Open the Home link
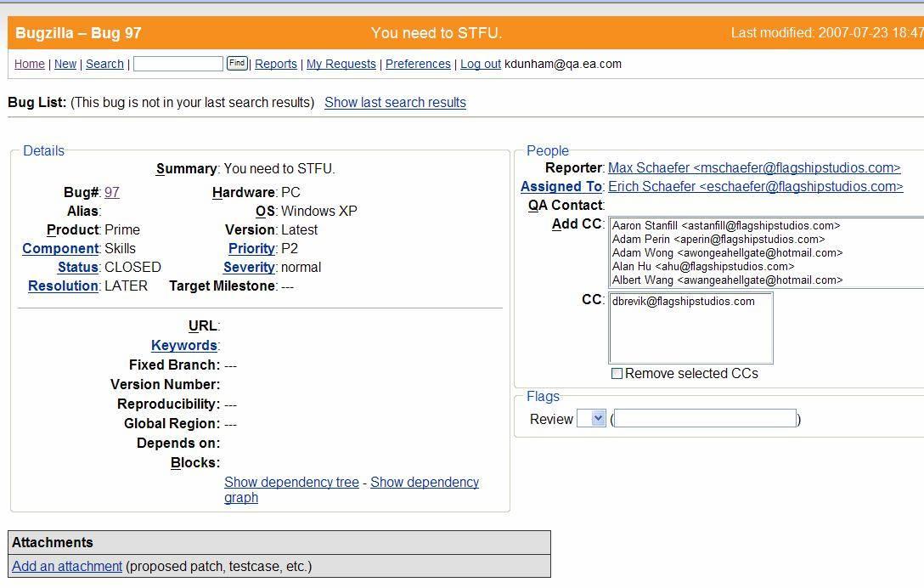The width and height of the screenshot is (924, 588). [x=30, y=64]
